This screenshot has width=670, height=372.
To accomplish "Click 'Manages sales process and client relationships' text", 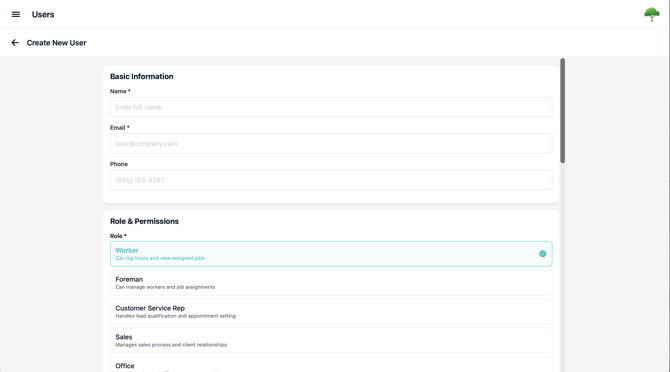I will click(x=171, y=345).
